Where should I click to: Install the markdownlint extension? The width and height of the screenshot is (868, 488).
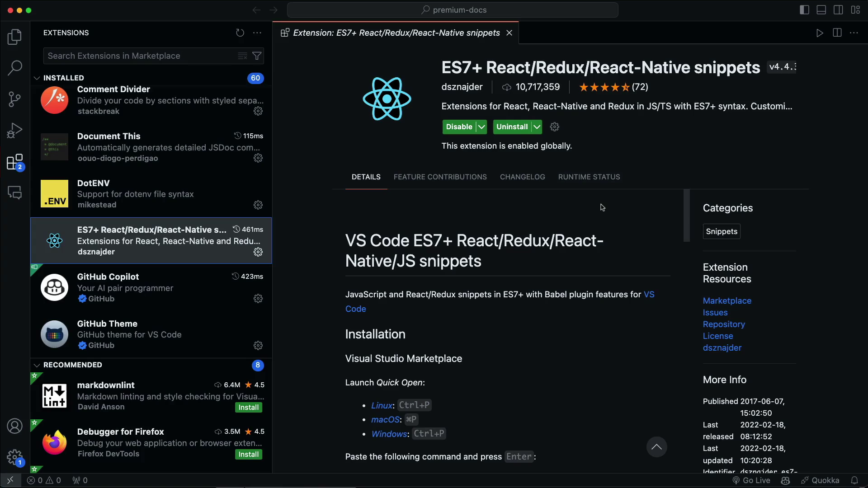[248, 408]
